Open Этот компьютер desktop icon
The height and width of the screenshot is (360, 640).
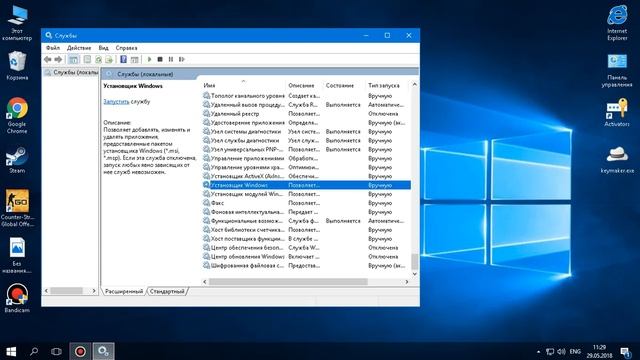[17, 22]
